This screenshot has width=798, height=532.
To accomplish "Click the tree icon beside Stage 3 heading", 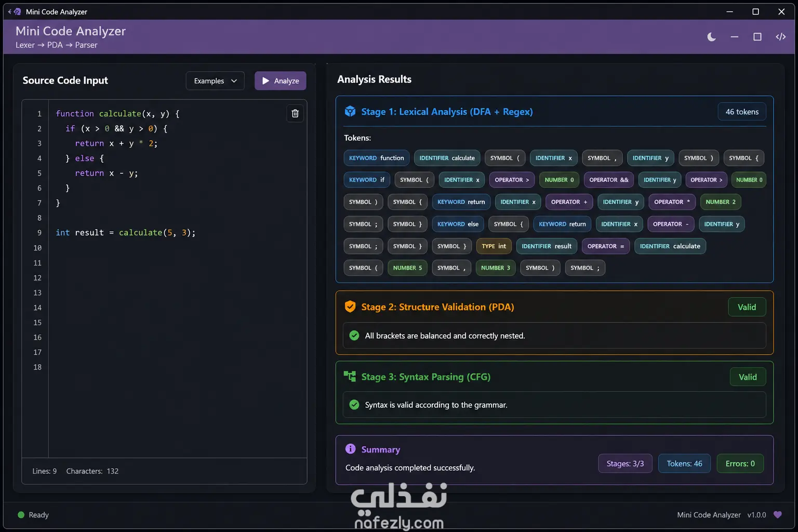I will click(350, 377).
